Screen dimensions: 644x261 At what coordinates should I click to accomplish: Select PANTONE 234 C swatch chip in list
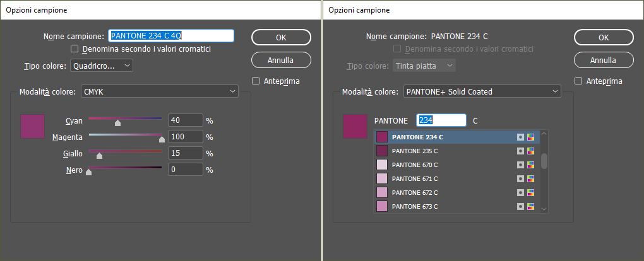[x=382, y=137]
